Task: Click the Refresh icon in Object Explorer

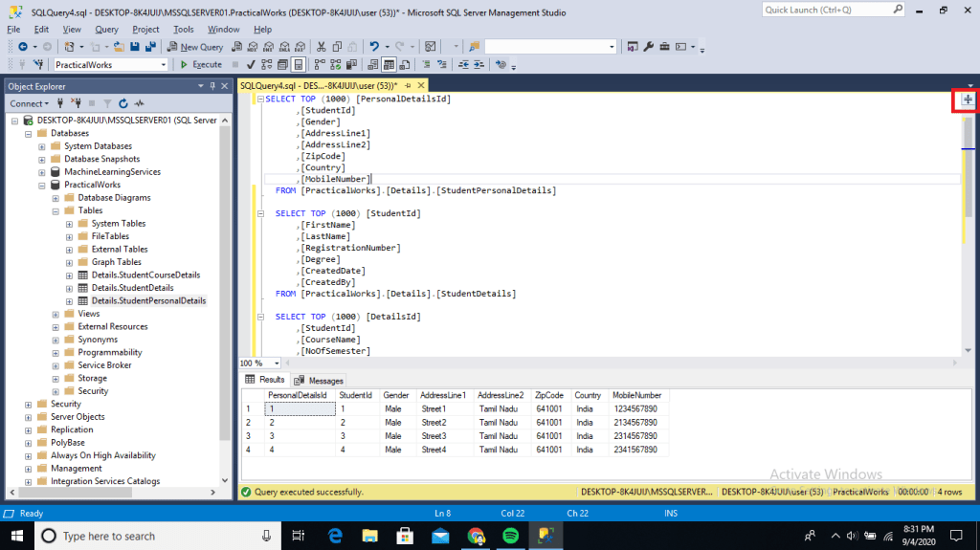Action: pyautogui.click(x=122, y=103)
